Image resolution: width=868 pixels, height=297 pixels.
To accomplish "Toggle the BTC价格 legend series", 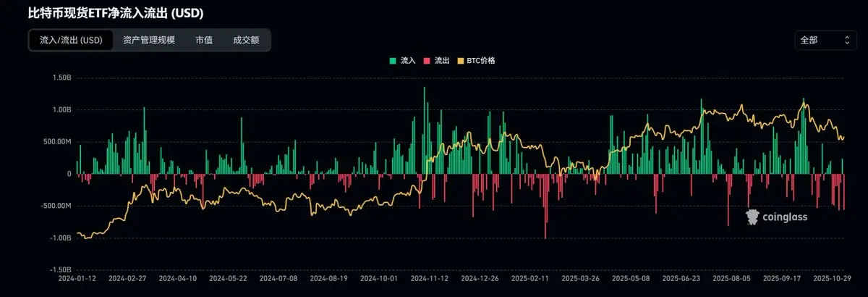I will pos(476,61).
